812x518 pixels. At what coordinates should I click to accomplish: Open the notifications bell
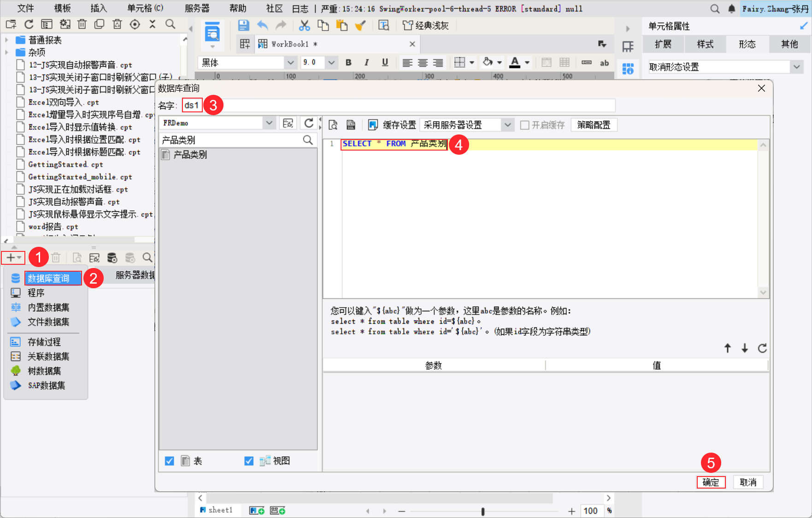731,9
